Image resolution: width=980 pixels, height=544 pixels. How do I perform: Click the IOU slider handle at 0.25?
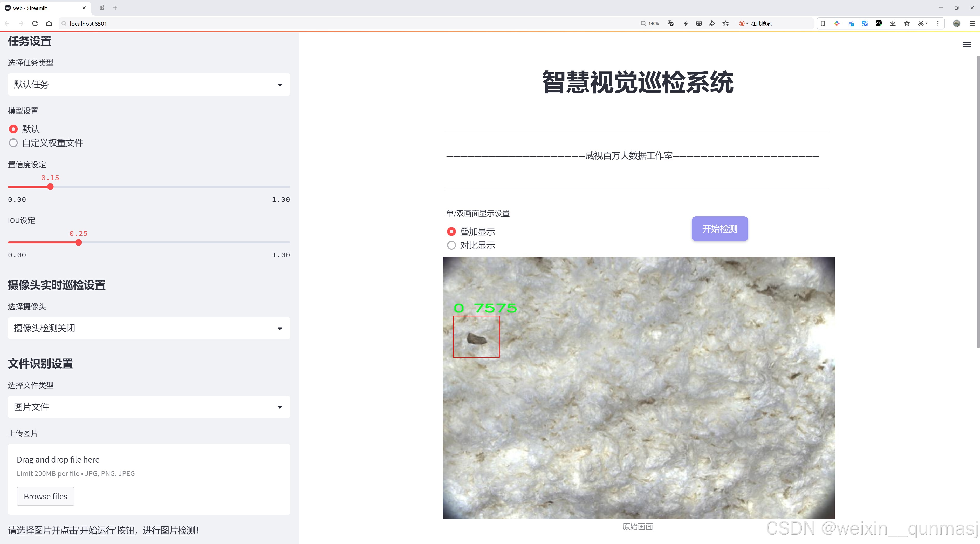(x=79, y=242)
